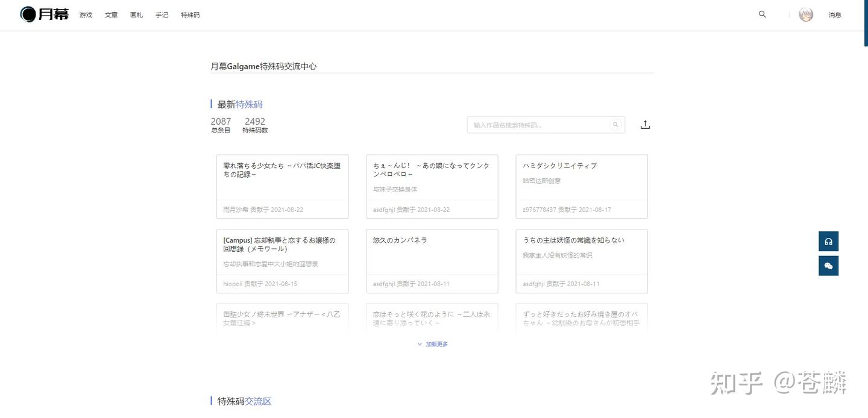
Task: Click subtitle 忘却执事和恋爱中大小姐的回想录
Action: (271, 264)
